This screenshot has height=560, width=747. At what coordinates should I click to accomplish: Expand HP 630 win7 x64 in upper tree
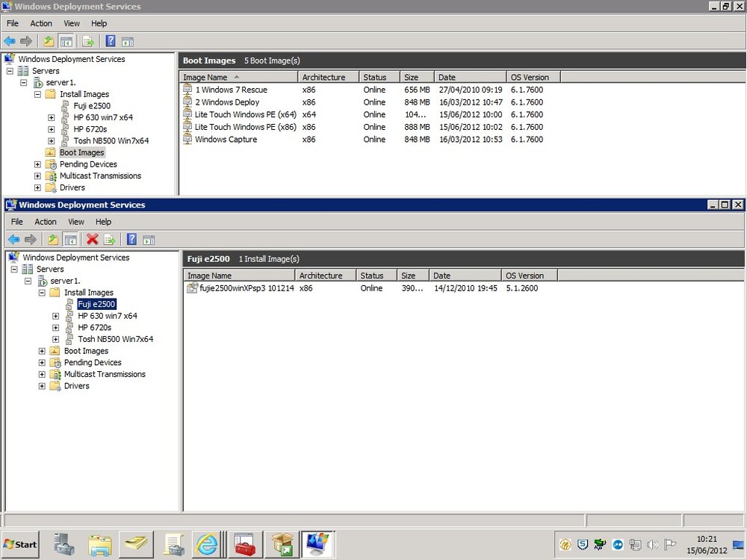click(x=52, y=118)
